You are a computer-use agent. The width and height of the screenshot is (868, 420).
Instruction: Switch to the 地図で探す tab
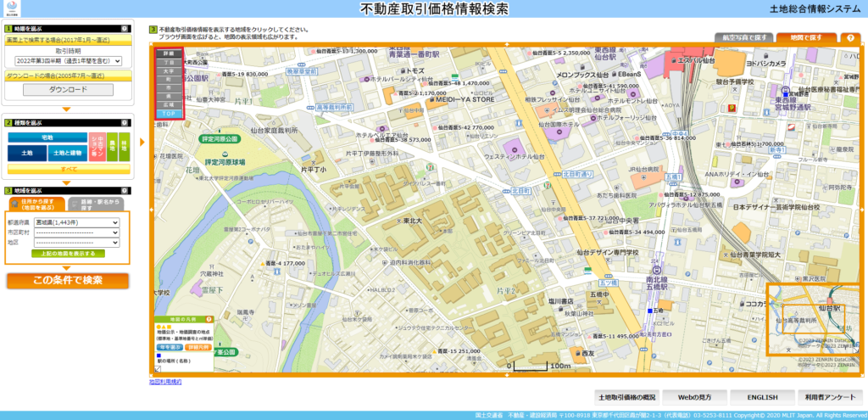[x=806, y=37]
